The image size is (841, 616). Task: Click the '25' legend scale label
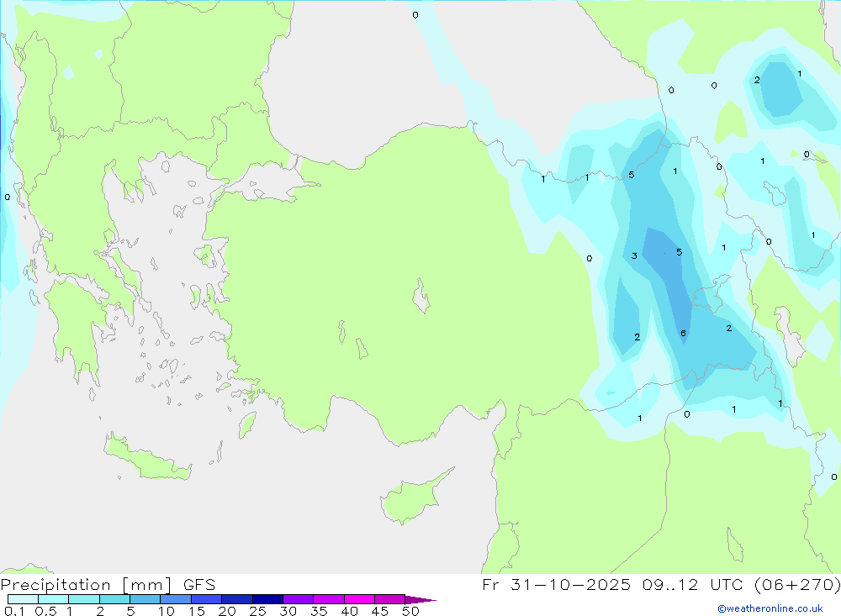point(257,611)
